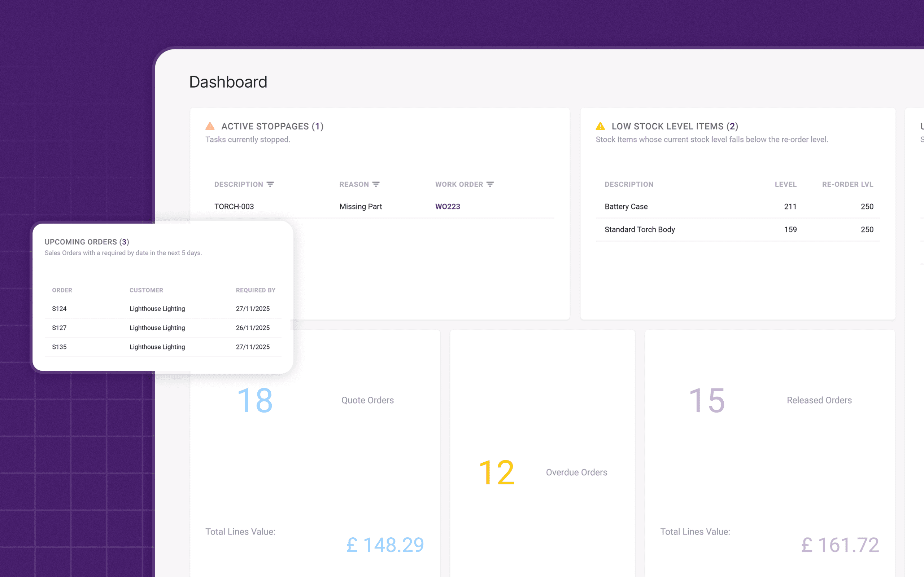Image resolution: width=924 pixels, height=577 pixels.
Task: Click the 12 Overdue Orders count
Action: click(x=496, y=472)
